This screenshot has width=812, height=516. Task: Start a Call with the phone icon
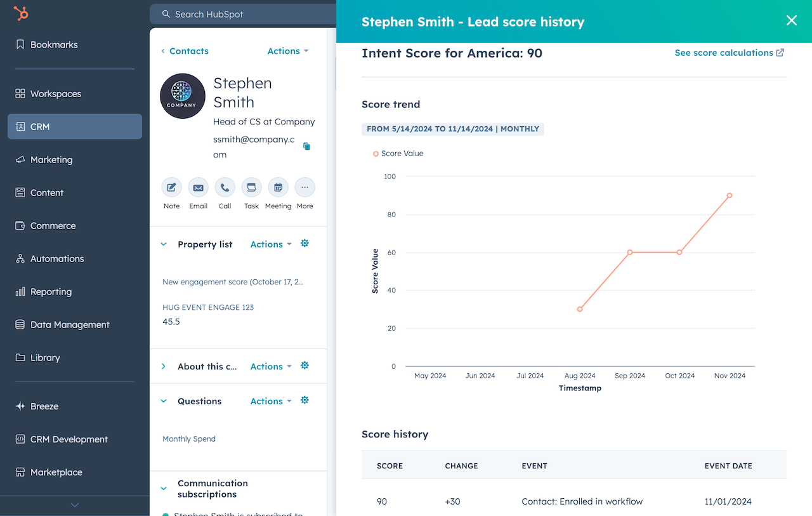pos(225,188)
